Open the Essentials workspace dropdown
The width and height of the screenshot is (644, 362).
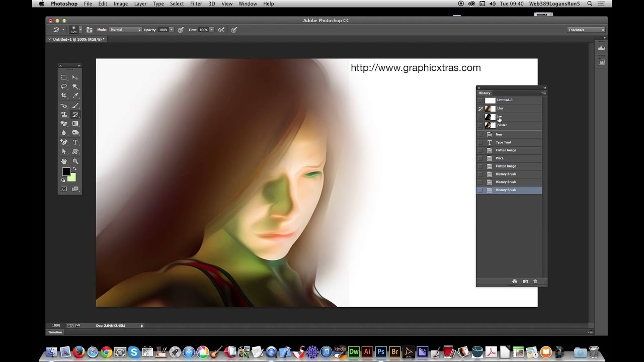pyautogui.click(x=586, y=30)
